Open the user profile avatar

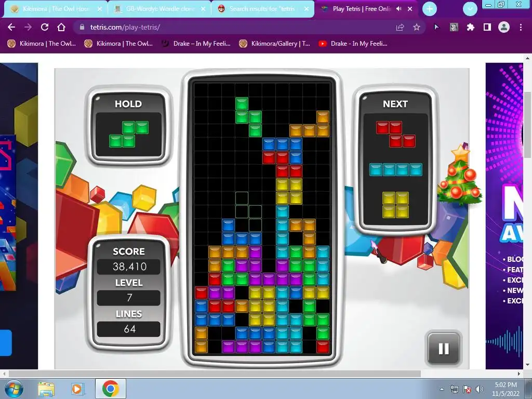[x=504, y=27]
